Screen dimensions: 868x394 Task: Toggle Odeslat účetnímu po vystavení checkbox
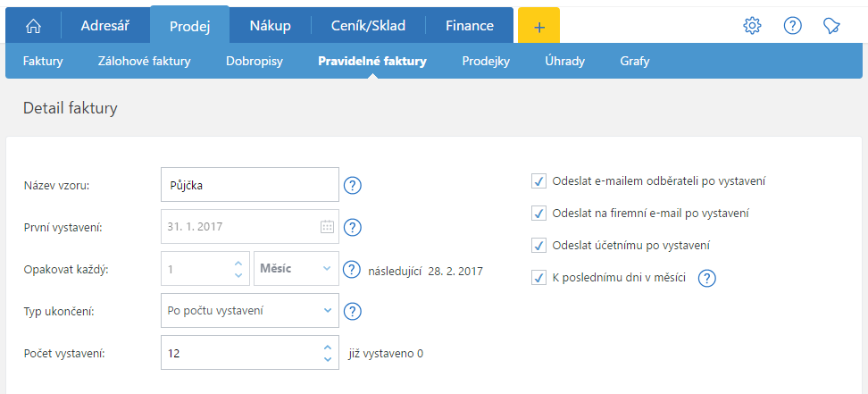[538, 246]
